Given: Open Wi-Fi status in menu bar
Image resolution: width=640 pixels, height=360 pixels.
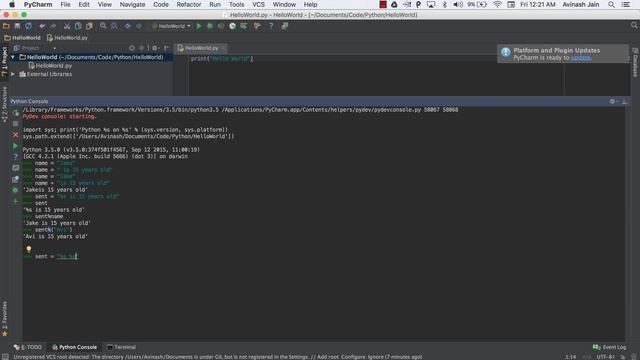Looking at the screenshot, I should [x=497, y=4].
